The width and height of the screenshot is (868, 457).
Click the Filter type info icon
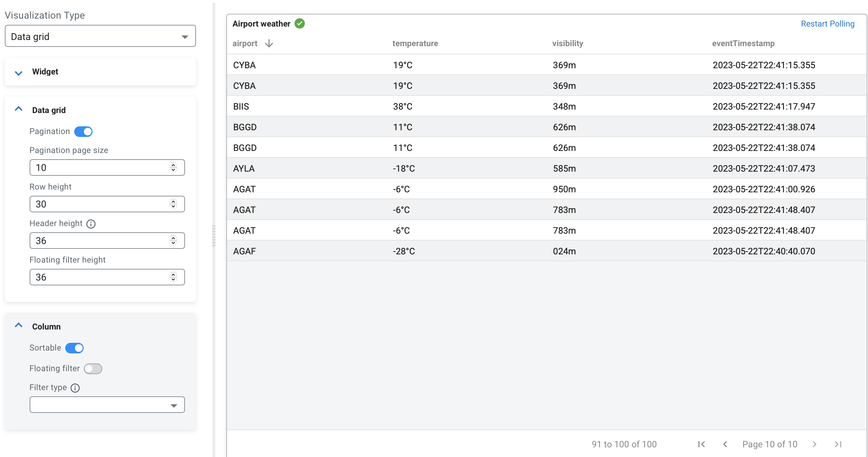click(x=75, y=388)
